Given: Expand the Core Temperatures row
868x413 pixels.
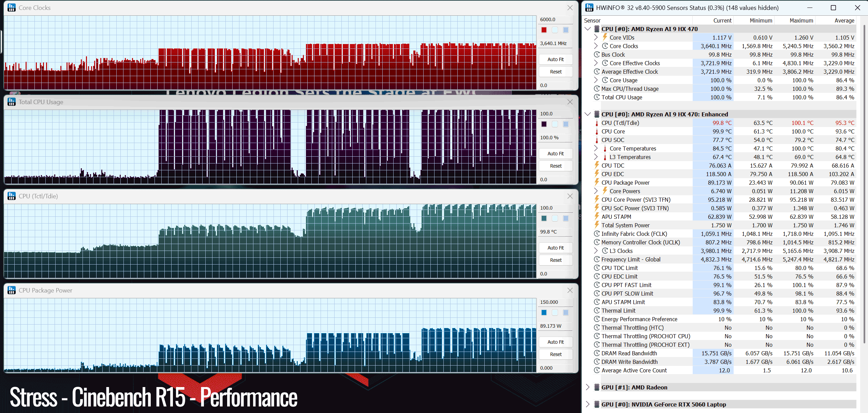Looking at the screenshot, I should coord(596,148).
